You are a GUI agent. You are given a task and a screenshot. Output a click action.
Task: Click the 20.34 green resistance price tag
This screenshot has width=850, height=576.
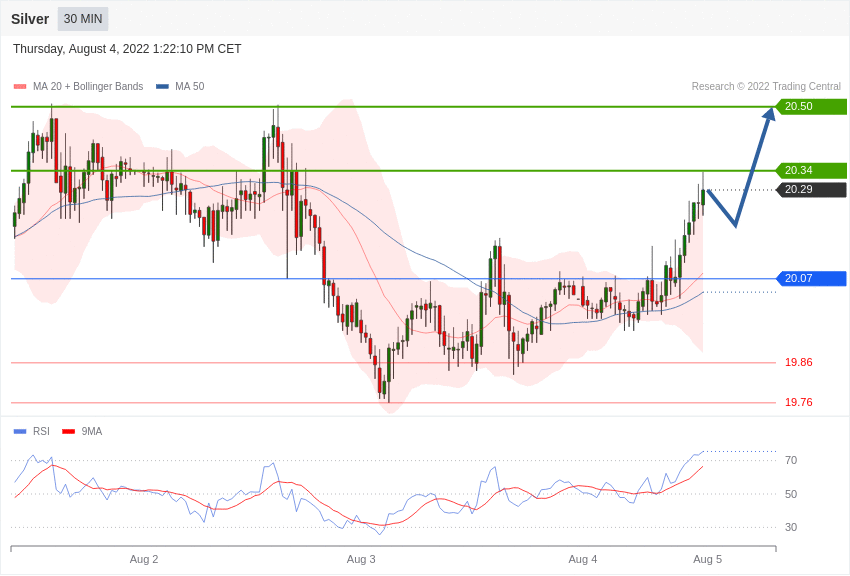click(x=811, y=170)
